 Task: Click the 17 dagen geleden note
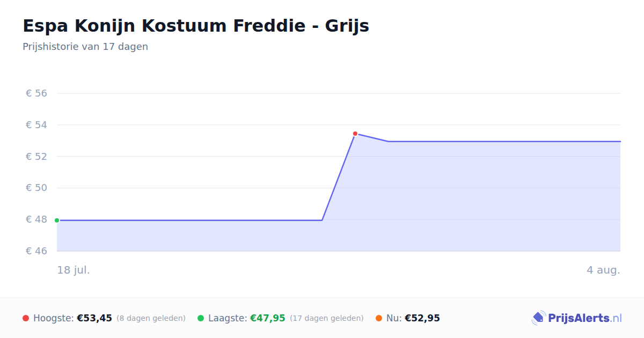point(327,318)
